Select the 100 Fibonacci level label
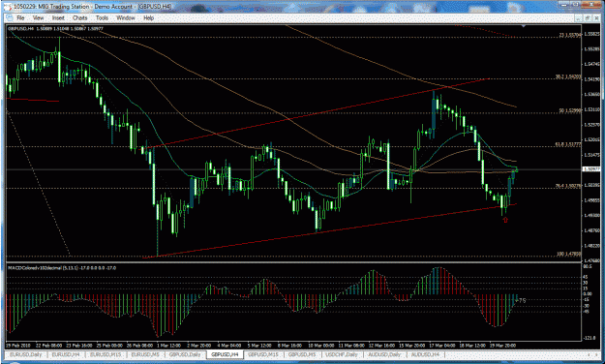Viewport: 605px width, 364px height. tap(569, 254)
